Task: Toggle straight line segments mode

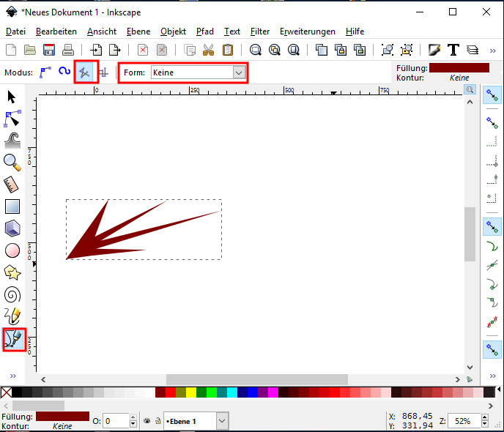Action: pyautogui.click(x=84, y=72)
